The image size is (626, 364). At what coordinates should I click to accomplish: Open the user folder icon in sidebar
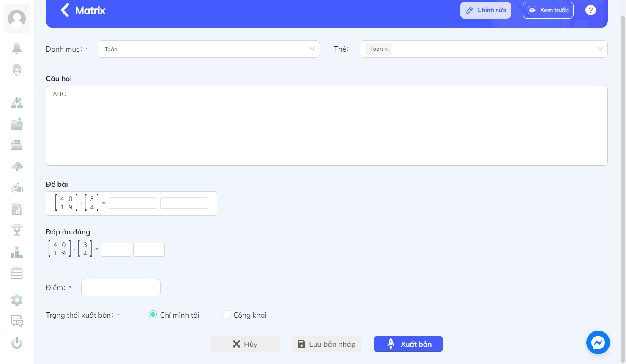coord(17,124)
